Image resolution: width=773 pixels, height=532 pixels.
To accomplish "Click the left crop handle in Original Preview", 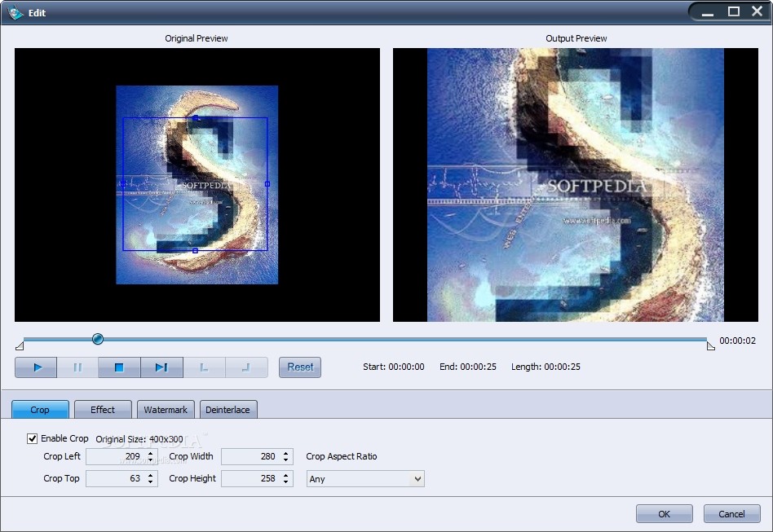I will coord(123,184).
